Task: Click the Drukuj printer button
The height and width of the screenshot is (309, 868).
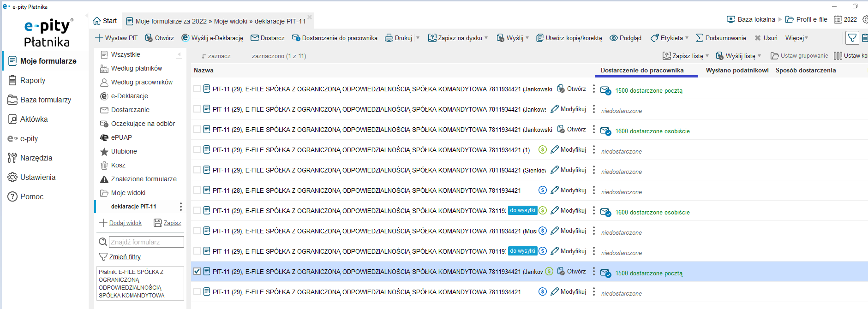Action: [399, 38]
